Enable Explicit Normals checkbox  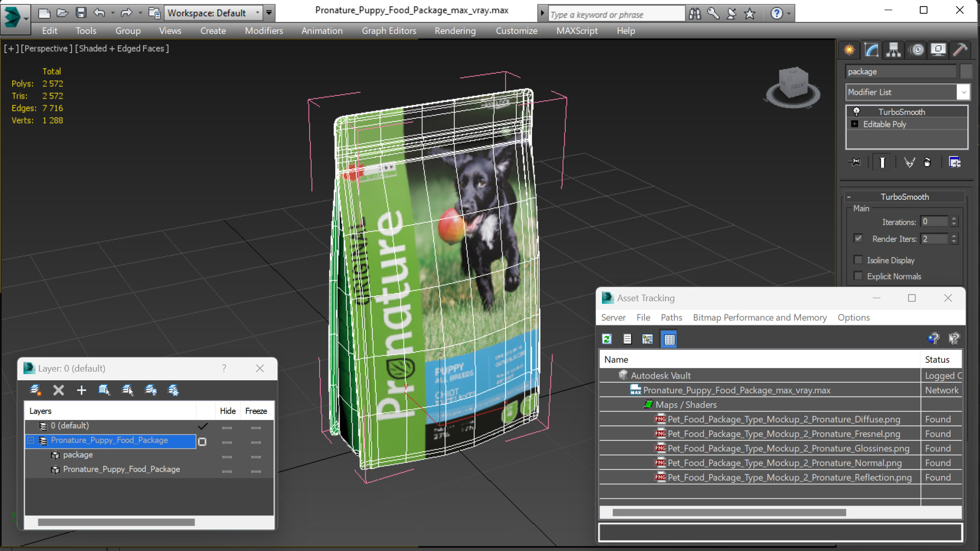(x=858, y=276)
